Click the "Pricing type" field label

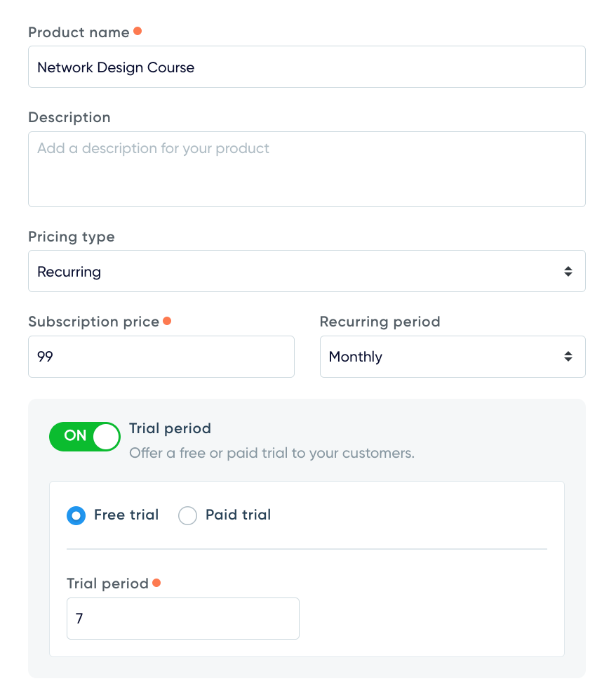72,237
